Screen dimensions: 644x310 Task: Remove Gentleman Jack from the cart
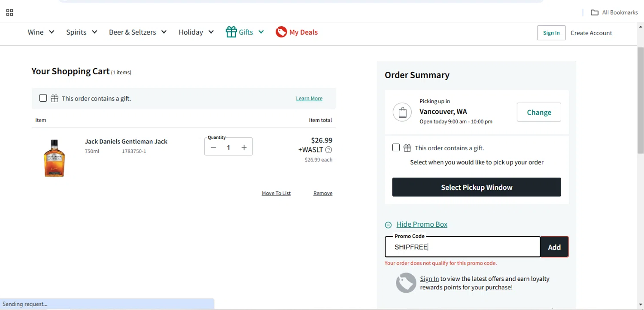[x=323, y=193]
